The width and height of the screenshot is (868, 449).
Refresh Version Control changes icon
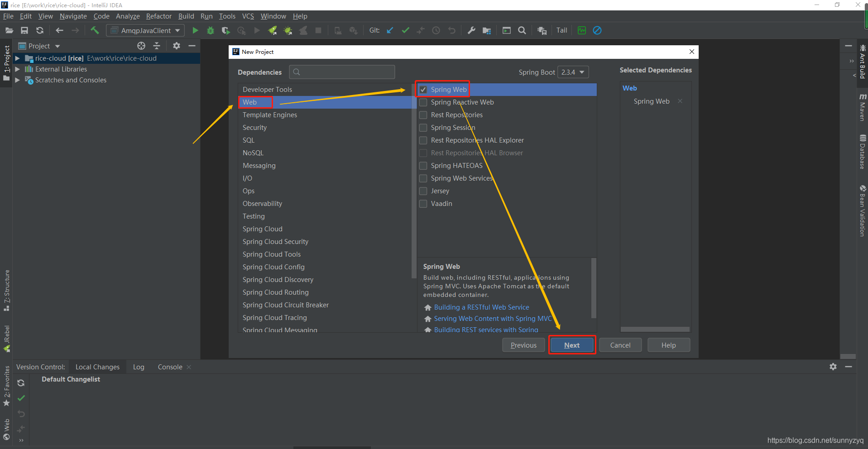click(x=21, y=383)
